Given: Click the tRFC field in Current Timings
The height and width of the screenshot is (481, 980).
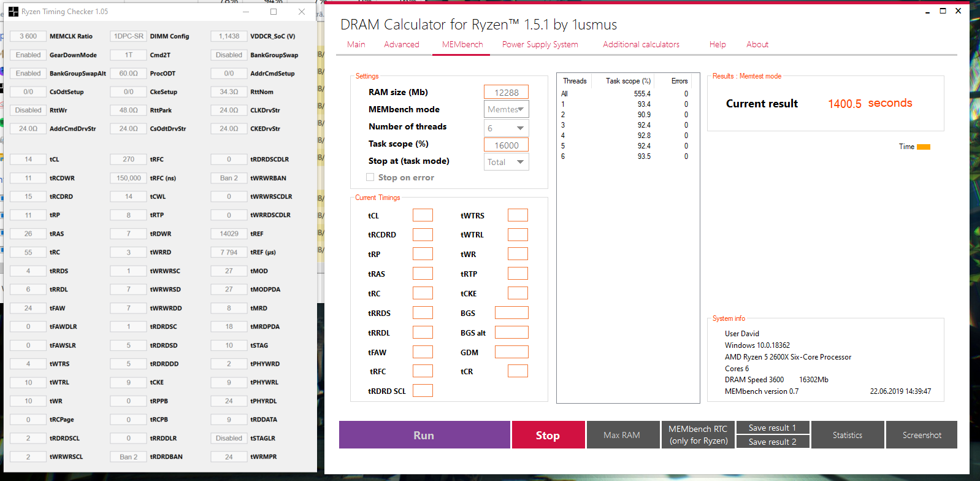Looking at the screenshot, I should point(423,371).
